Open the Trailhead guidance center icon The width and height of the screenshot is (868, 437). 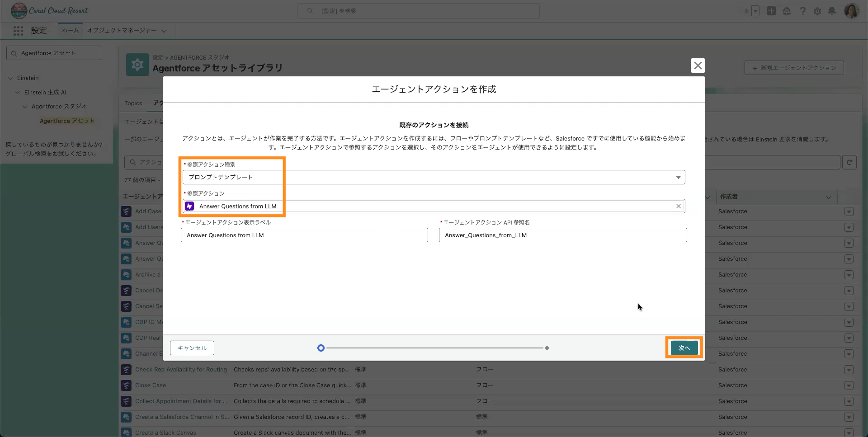tap(787, 11)
